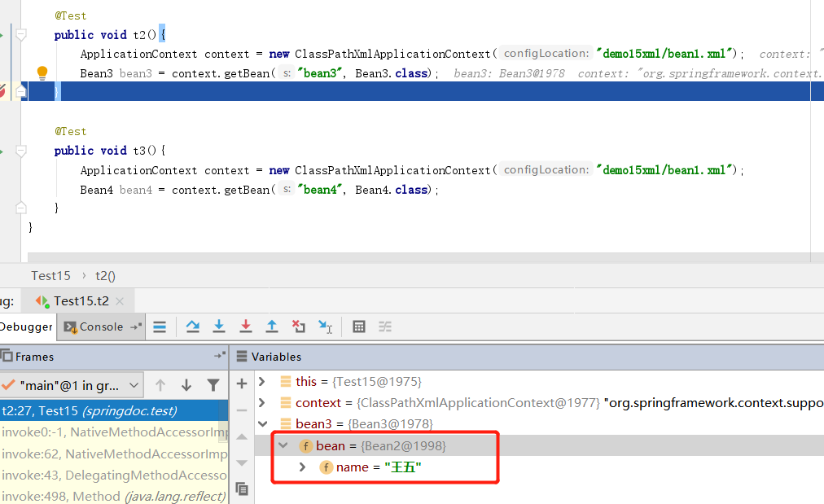Click the Trace Current Stream Chain icon
The height and width of the screenshot is (504, 824).
[x=385, y=327]
